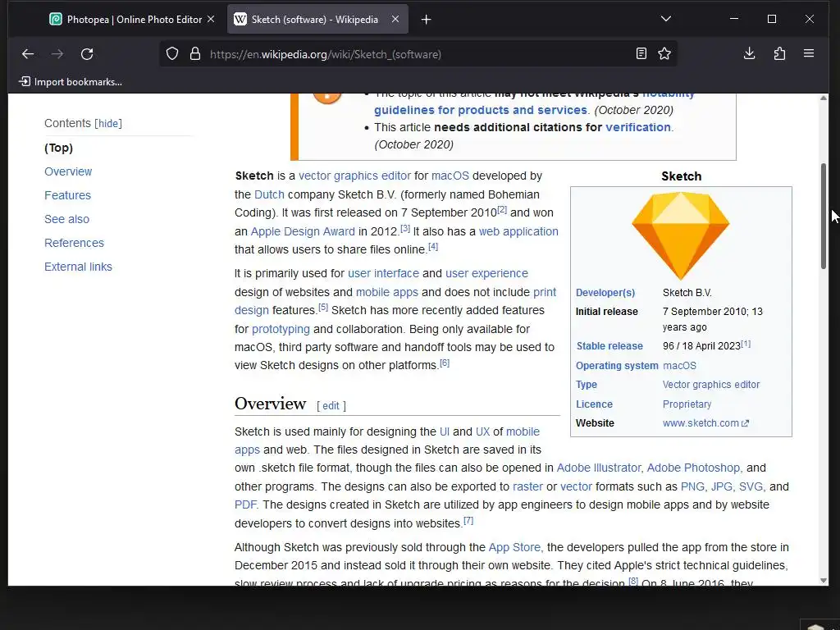Image resolution: width=840 pixels, height=630 pixels.
Task: Go to Features in the Contents list
Action: point(67,195)
